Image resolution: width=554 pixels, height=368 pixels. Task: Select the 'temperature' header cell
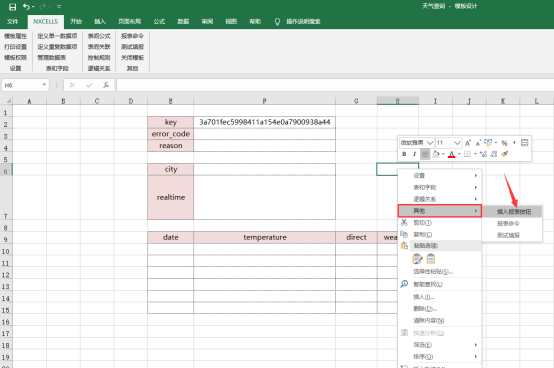(x=265, y=237)
